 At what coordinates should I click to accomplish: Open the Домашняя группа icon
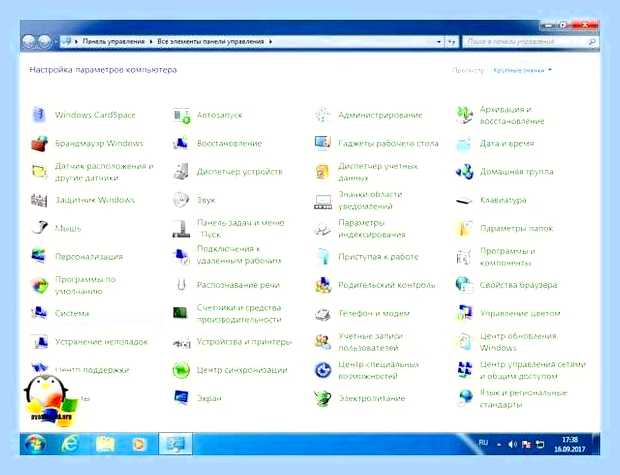[x=464, y=171]
